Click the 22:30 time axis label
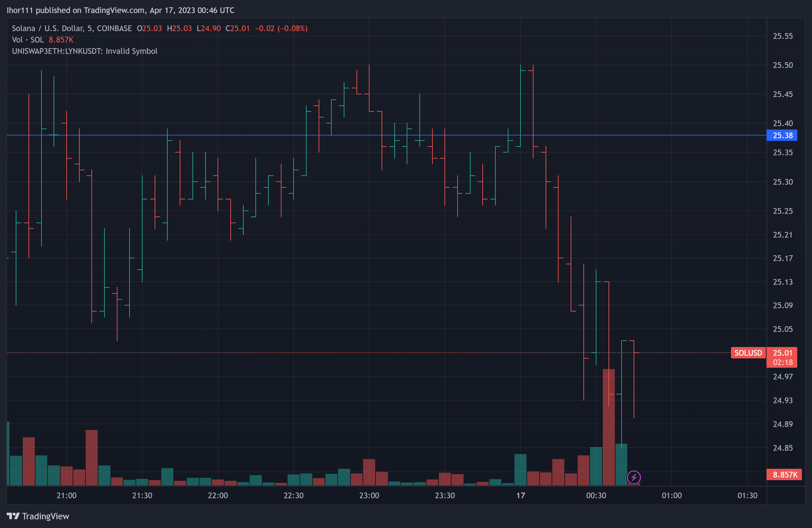This screenshot has height=528, width=812. click(294, 495)
